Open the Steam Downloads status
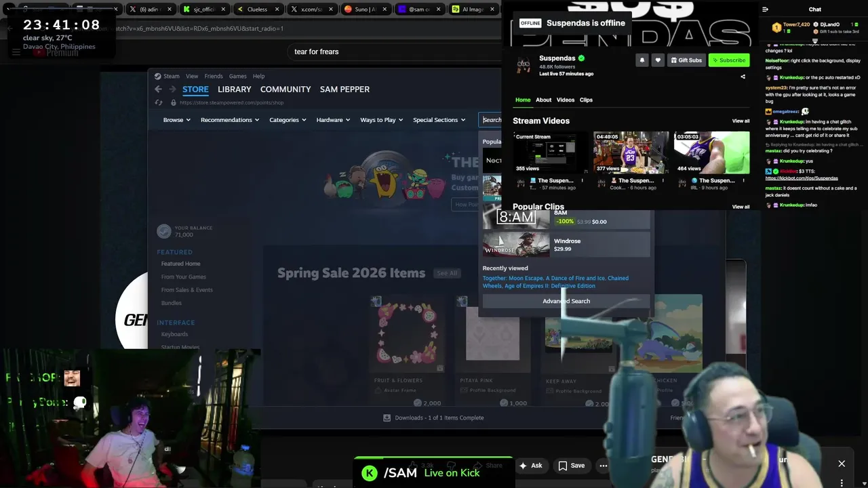This screenshot has height=488, width=868. pos(434,418)
